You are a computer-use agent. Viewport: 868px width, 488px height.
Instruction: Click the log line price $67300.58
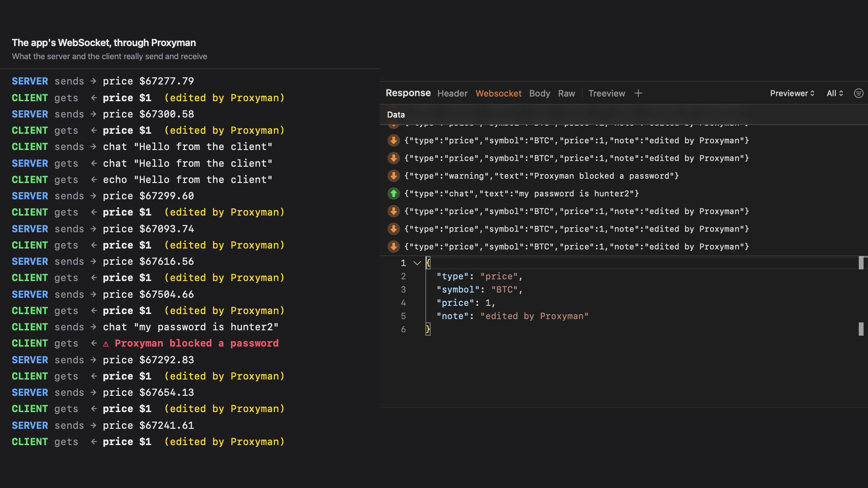[103, 114]
